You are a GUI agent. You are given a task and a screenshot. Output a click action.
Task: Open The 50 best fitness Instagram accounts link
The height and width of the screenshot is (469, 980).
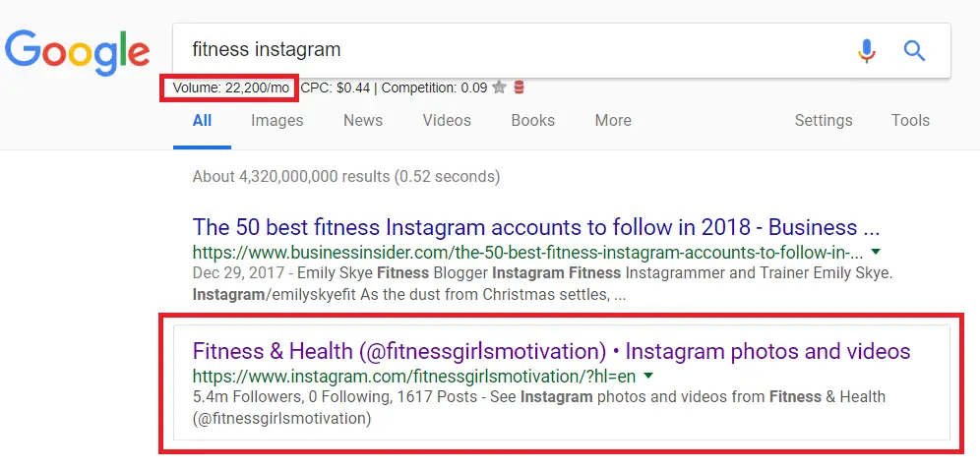[x=535, y=227]
